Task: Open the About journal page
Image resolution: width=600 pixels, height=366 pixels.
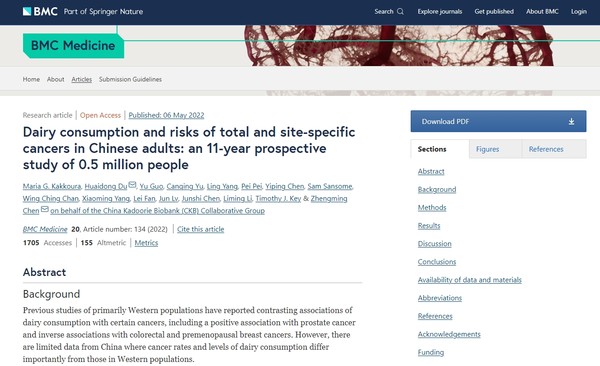Action: 55,79
